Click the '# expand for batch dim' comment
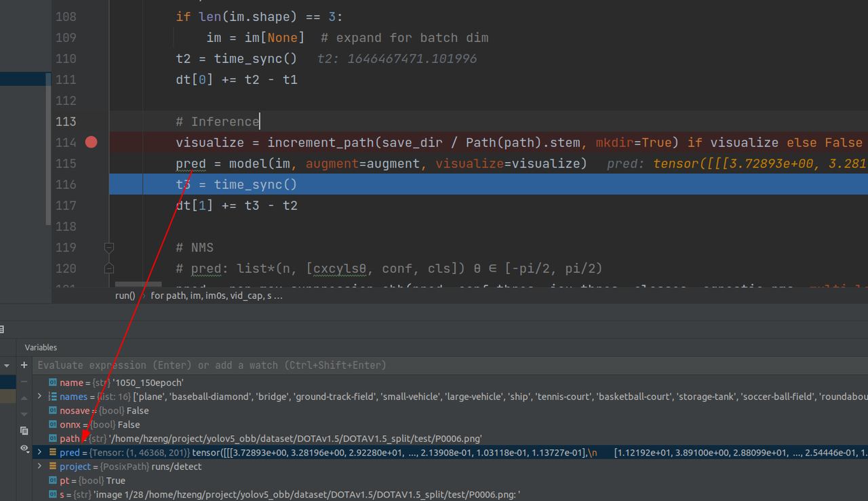The height and width of the screenshot is (501, 868). pyautogui.click(x=404, y=37)
